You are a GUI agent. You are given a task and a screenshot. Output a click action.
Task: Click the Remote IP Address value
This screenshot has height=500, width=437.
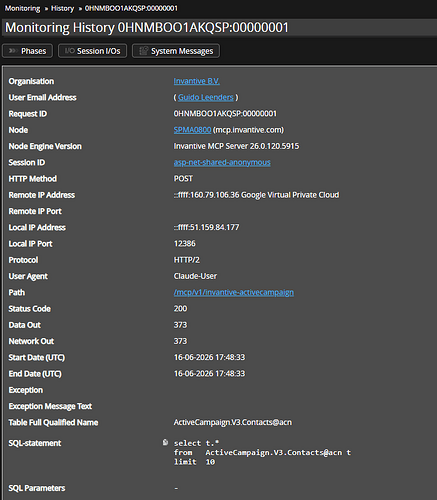pyautogui.click(x=256, y=195)
